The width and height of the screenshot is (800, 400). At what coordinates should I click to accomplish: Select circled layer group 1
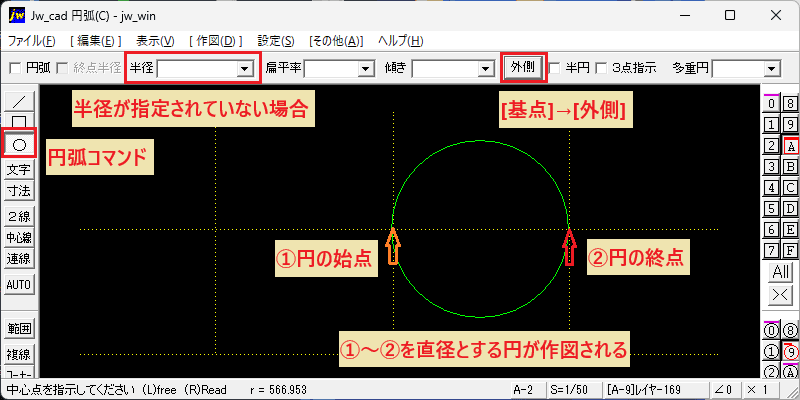click(771, 352)
